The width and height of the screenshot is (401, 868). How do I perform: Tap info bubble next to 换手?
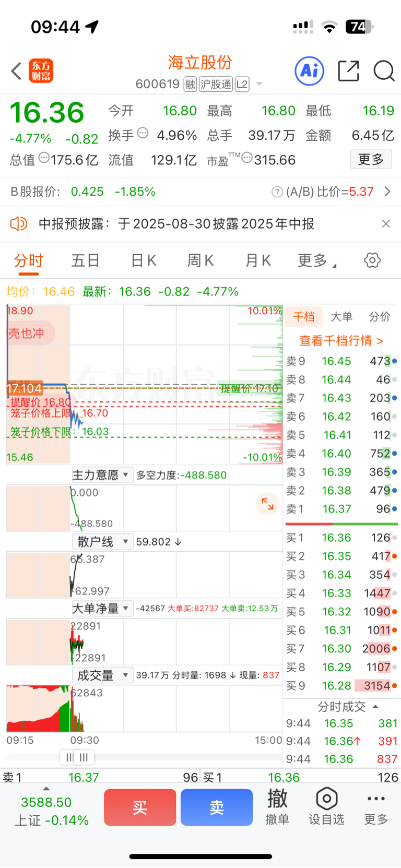tap(143, 133)
